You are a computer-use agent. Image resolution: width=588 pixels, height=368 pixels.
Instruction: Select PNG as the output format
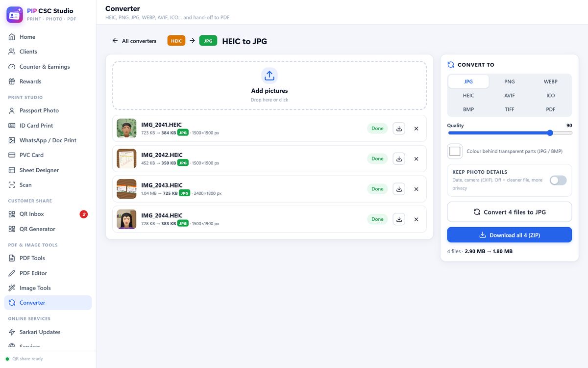point(510,81)
